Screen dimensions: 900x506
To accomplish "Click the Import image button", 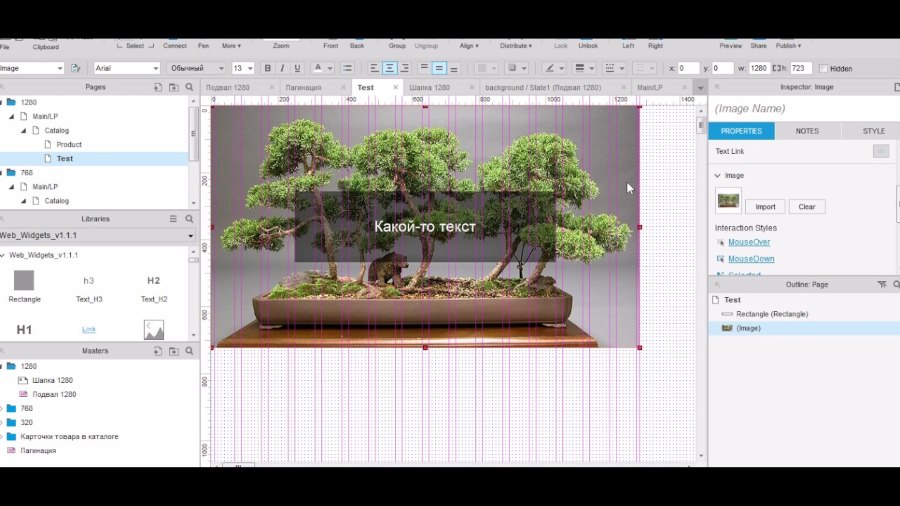I will pyautogui.click(x=765, y=207).
